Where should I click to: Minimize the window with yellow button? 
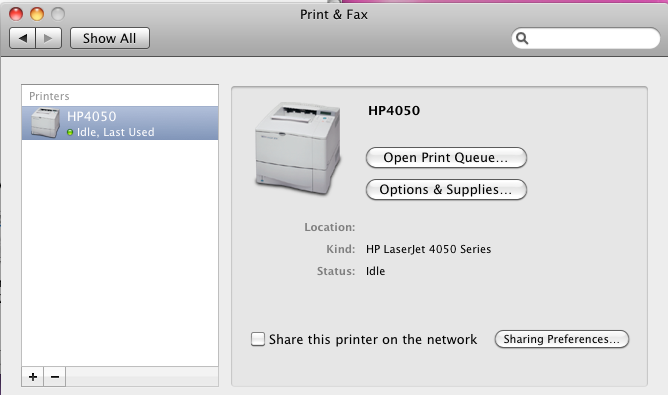pyautogui.click(x=37, y=14)
